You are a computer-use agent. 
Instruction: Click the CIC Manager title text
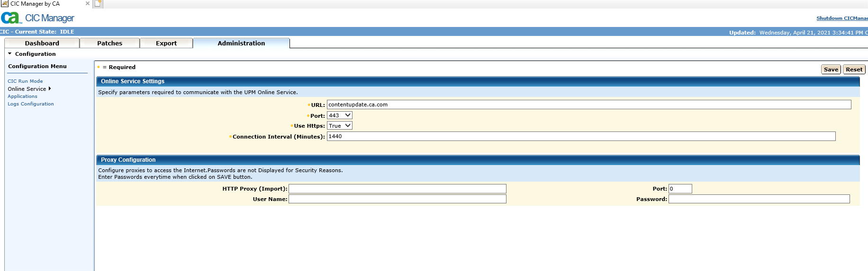click(50, 18)
